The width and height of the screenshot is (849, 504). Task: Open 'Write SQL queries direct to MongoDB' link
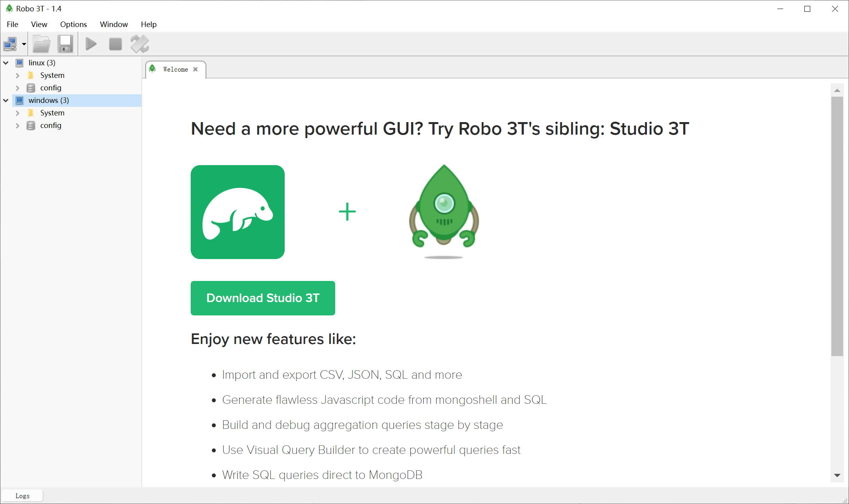point(322,475)
